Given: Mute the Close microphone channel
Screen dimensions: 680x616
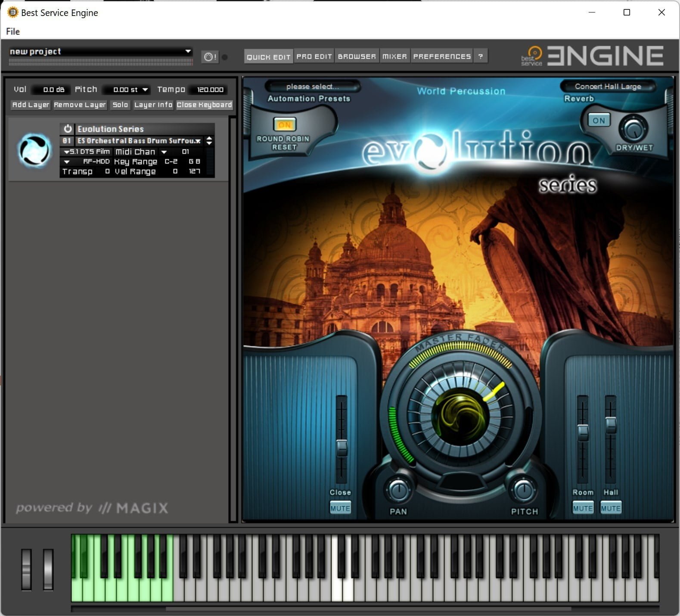Looking at the screenshot, I should pos(340,508).
